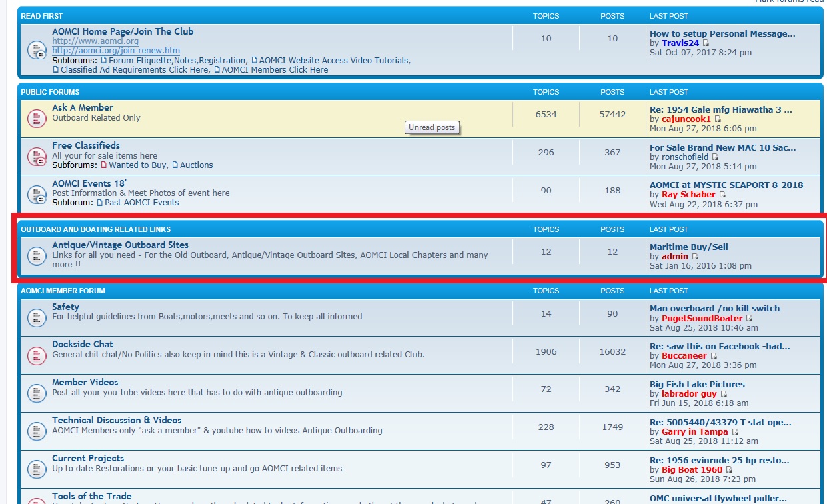View latest post icon next to Big Boat 1960
This screenshot has width=827, height=504.
tap(730, 470)
